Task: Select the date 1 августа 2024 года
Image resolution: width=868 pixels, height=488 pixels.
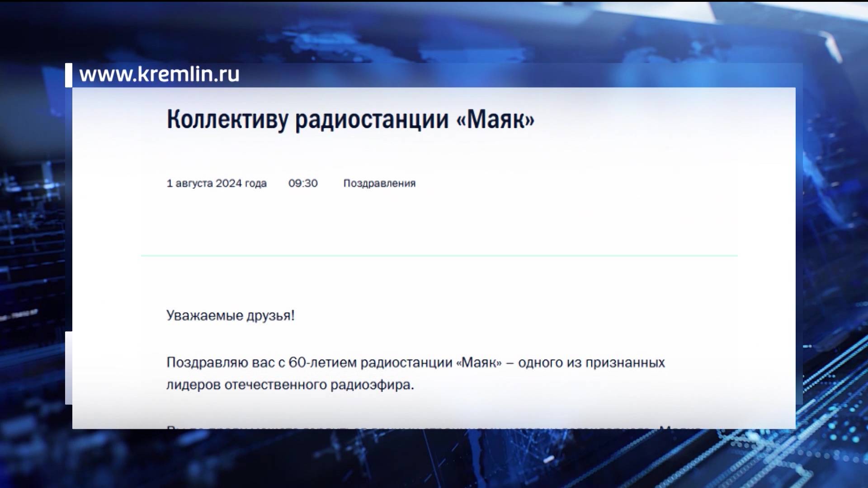Action: pos(216,183)
